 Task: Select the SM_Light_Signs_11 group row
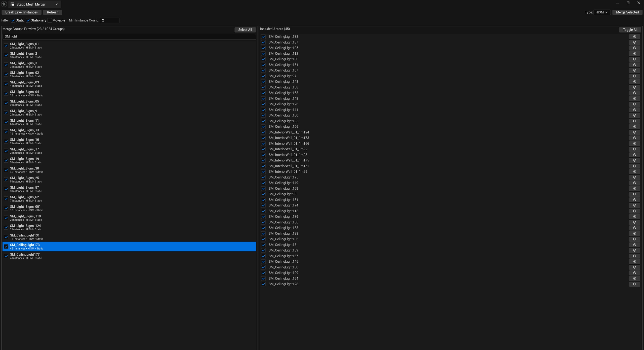coord(129,122)
